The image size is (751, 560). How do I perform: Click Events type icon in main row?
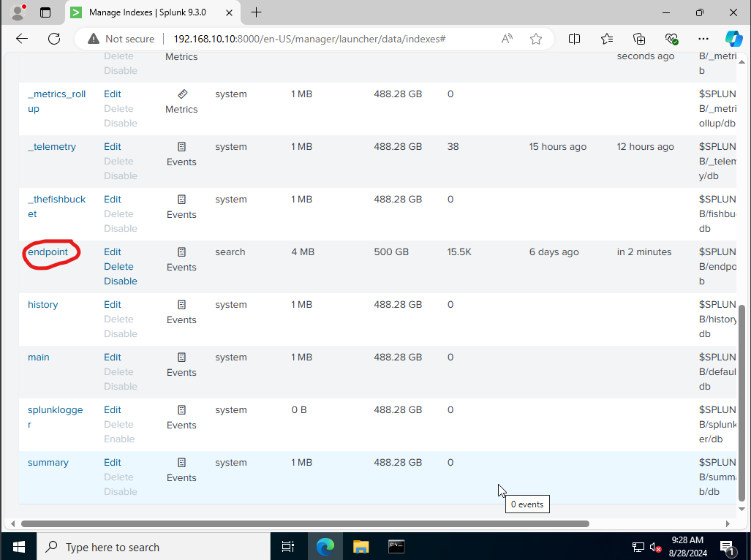point(181,357)
